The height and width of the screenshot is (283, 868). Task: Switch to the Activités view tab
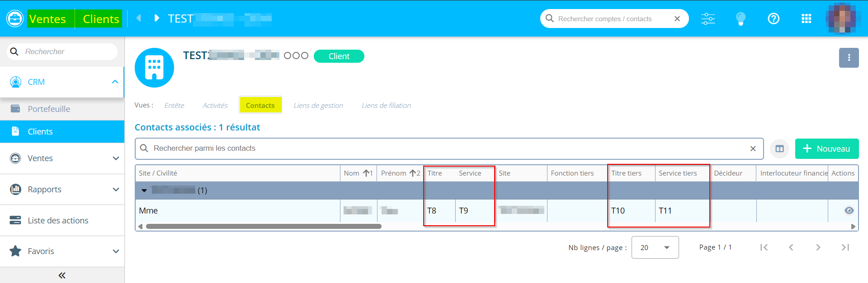[x=215, y=106]
